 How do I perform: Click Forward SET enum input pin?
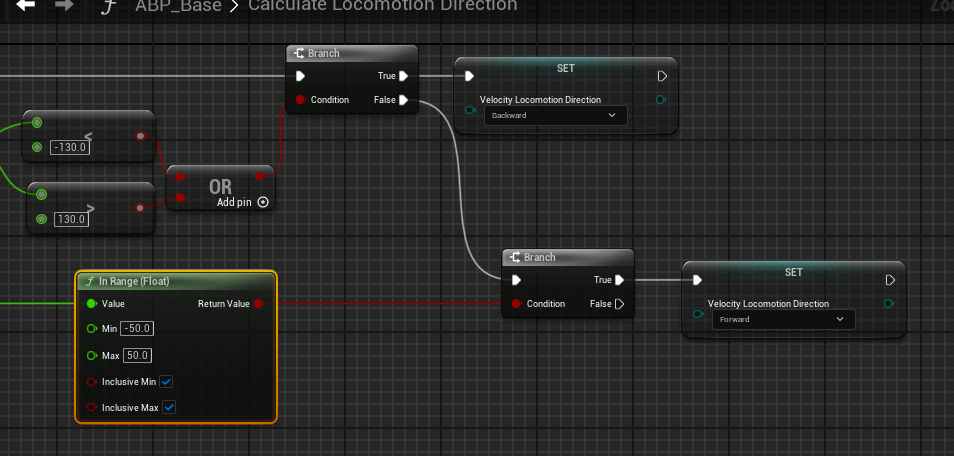click(x=698, y=314)
